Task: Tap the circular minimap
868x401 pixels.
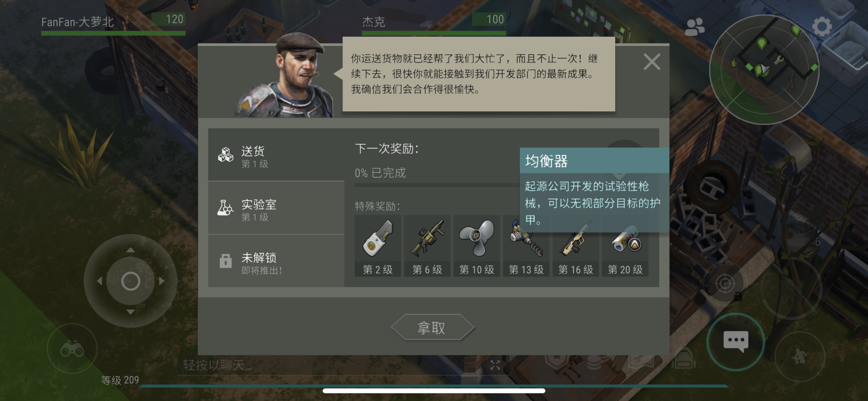Action: coord(764,69)
